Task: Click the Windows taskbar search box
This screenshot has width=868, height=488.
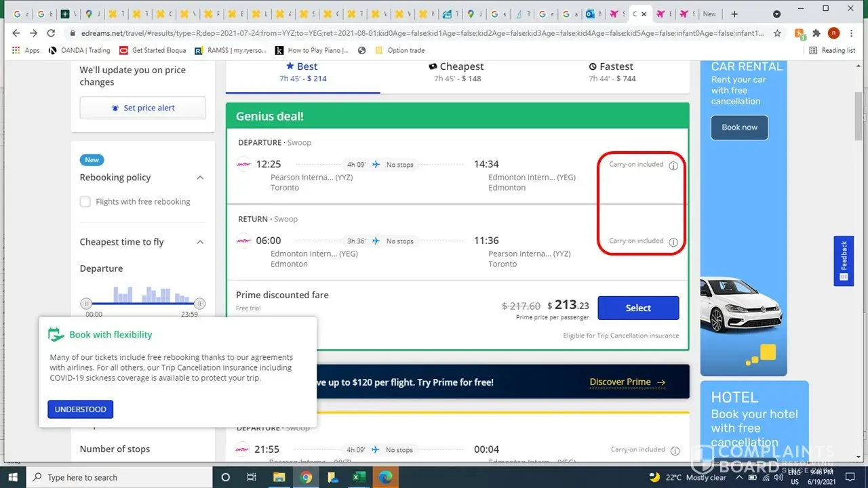Action: click(x=122, y=477)
